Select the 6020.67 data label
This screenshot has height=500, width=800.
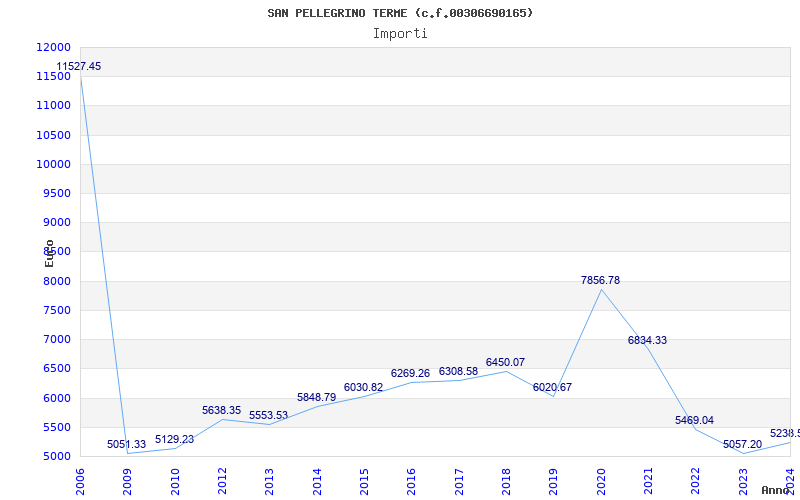(553, 387)
